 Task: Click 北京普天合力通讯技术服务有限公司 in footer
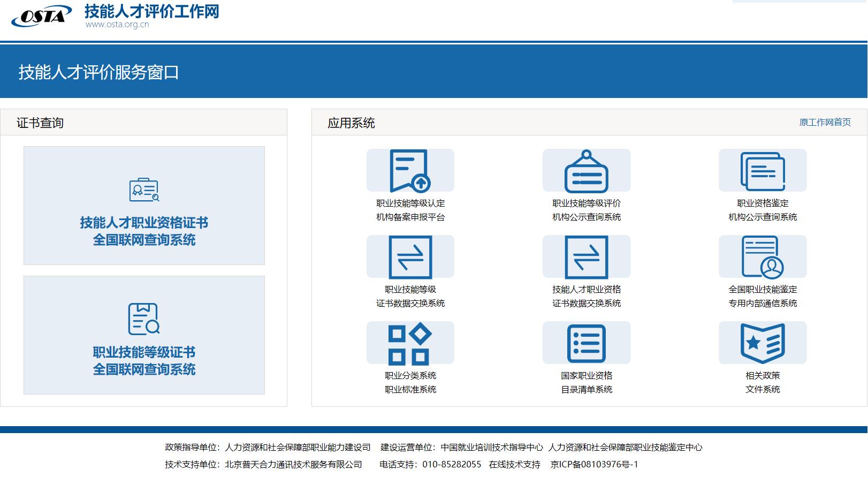293,465
